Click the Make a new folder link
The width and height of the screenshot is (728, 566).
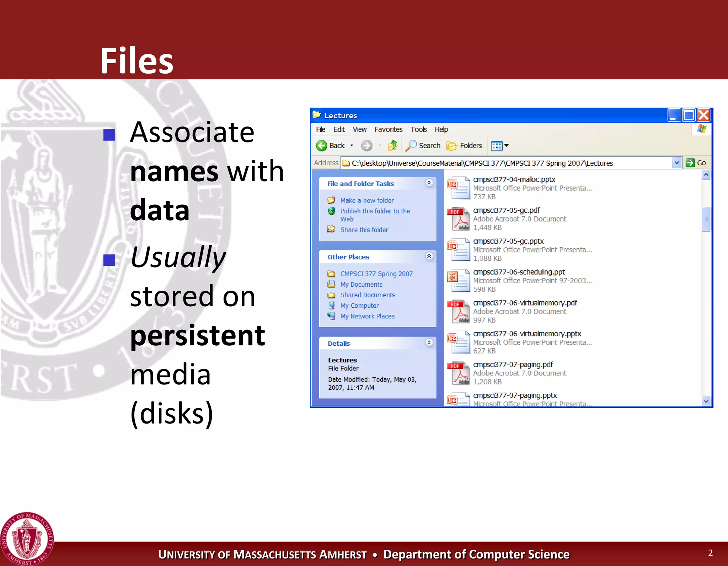367,200
